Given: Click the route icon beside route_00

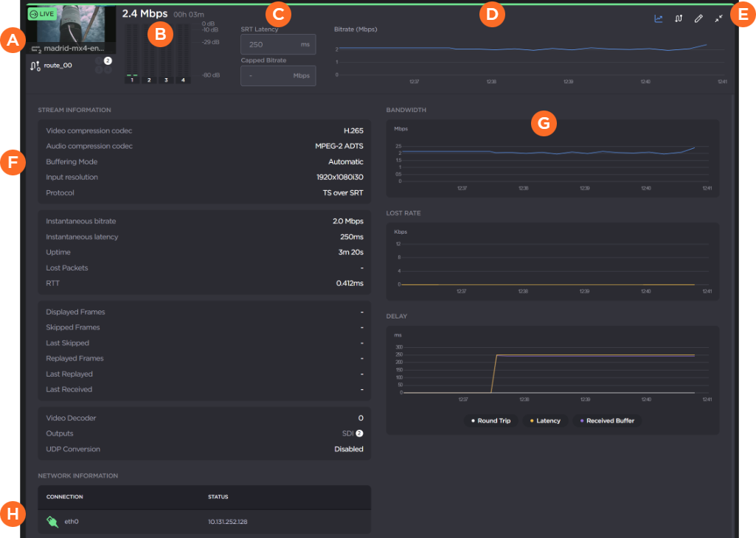Looking at the screenshot, I should pos(35,66).
